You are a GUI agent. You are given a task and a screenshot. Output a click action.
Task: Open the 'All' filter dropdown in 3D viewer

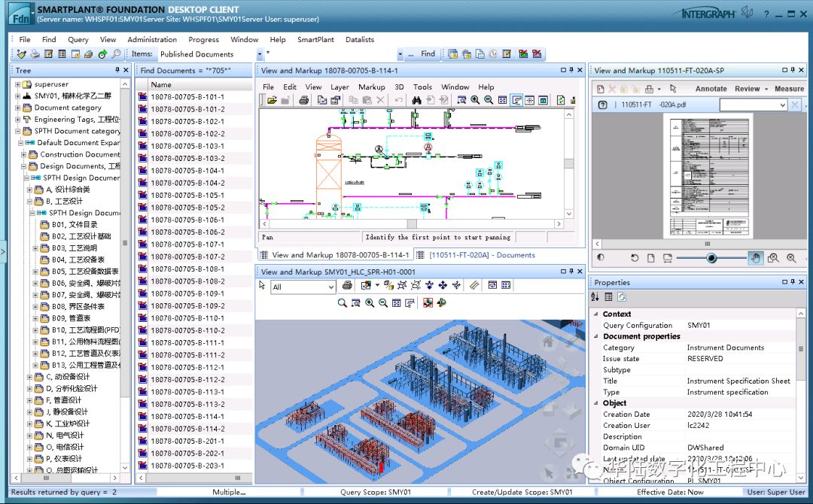330,287
